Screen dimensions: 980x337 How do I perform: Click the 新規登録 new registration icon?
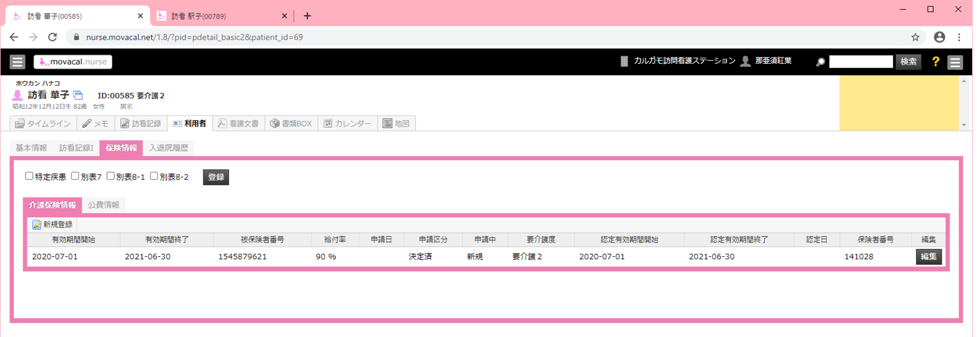37,225
